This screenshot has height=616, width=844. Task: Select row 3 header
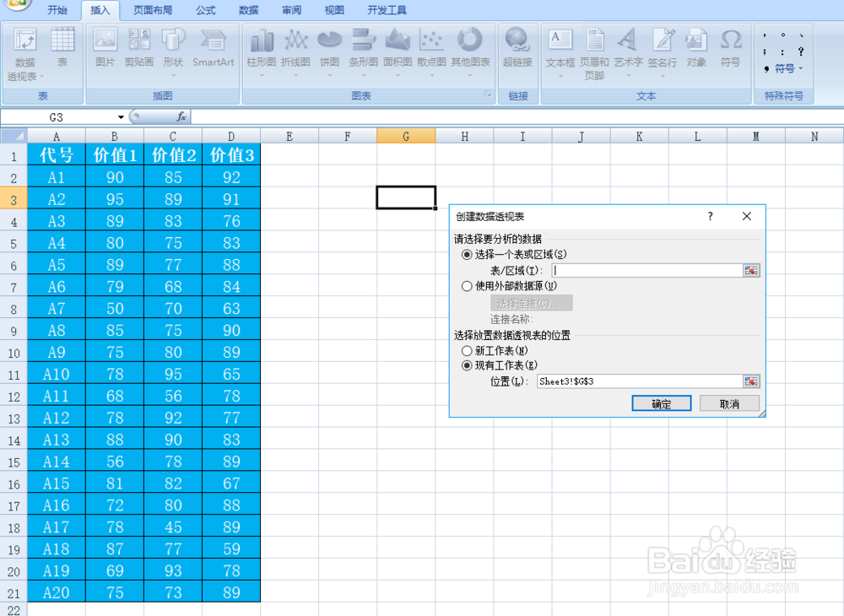(14, 200)
